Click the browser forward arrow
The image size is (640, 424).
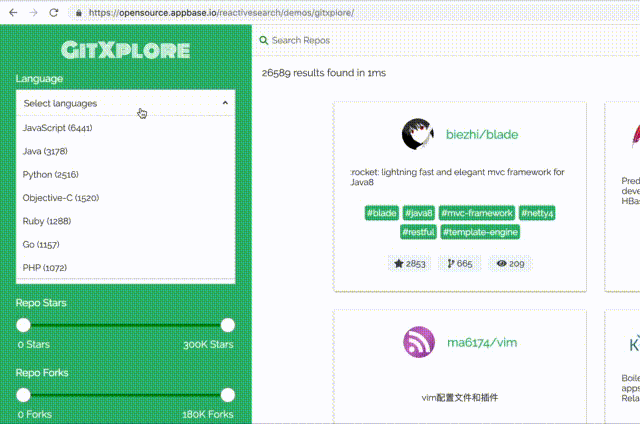33,13
